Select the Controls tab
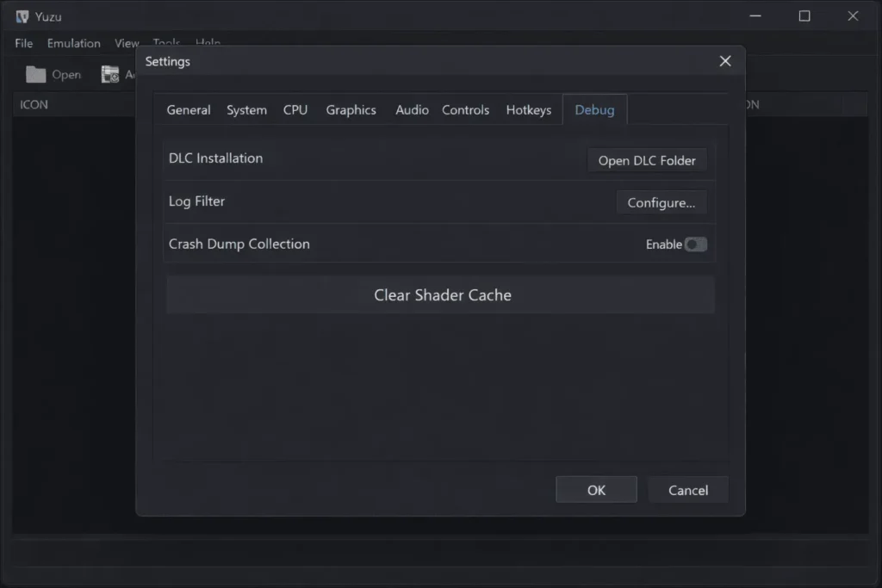 click(x=465, y=109)
